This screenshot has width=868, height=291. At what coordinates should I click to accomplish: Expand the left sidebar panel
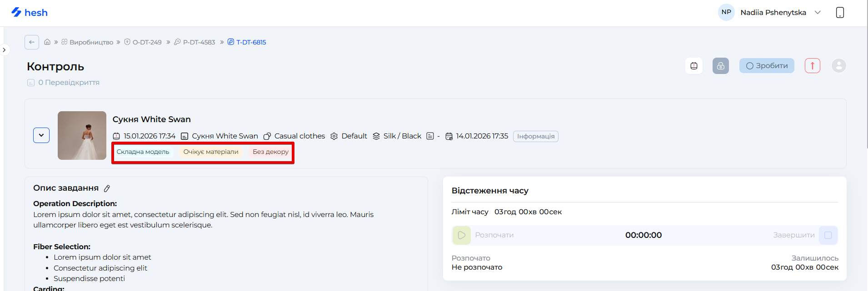click(x=4, y=50)
